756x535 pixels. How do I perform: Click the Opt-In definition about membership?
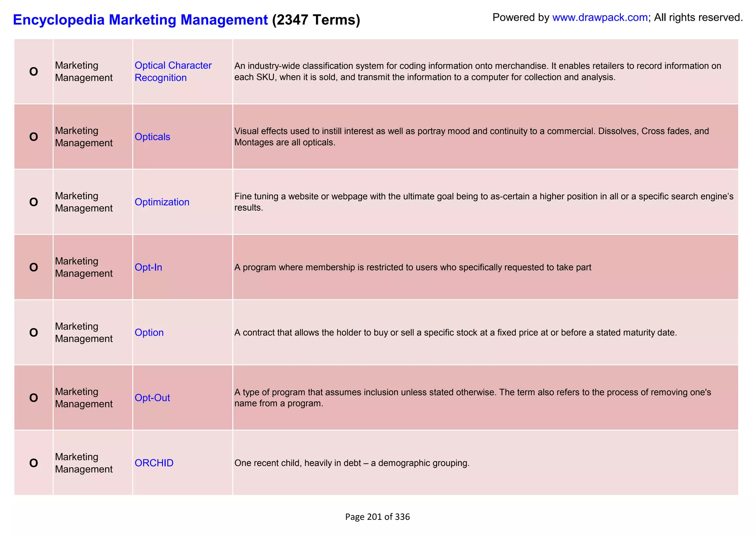click(413, 267)
